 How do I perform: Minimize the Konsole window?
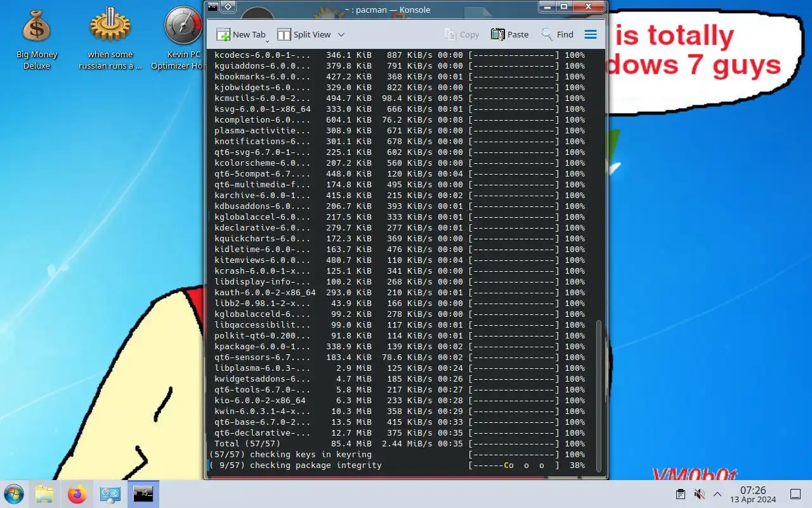pos(547,7)
